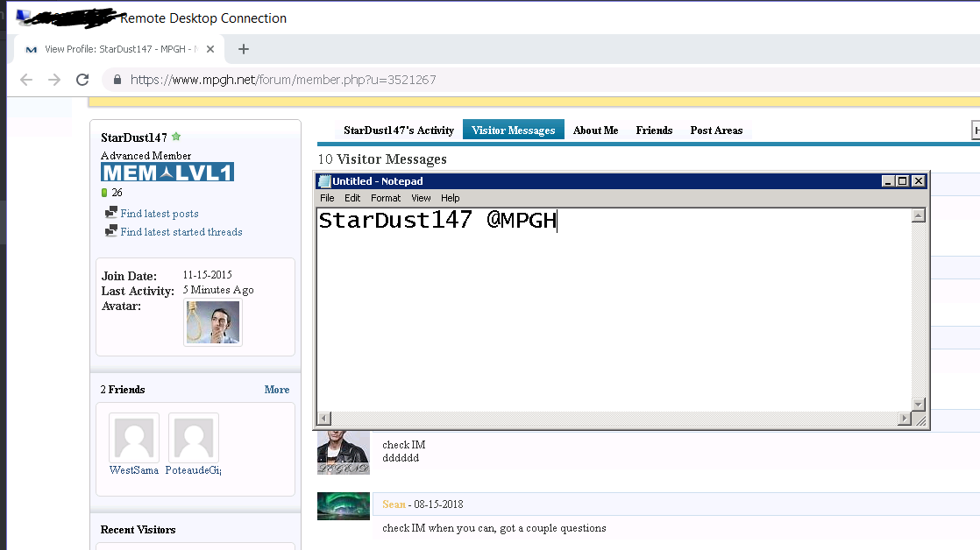The width and height of the screenshot is (980, 550).
Task: Open PoteaudeGi profile name link
Action: coord(193,470)
